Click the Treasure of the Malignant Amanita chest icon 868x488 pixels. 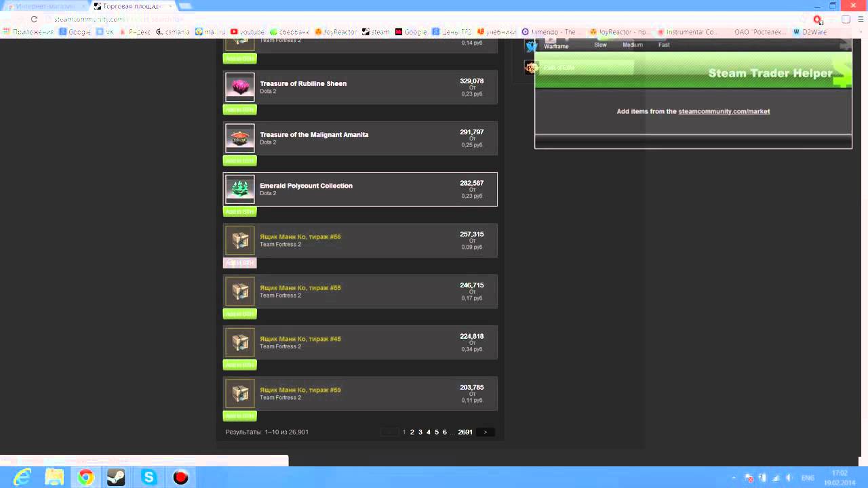point(240,138)
